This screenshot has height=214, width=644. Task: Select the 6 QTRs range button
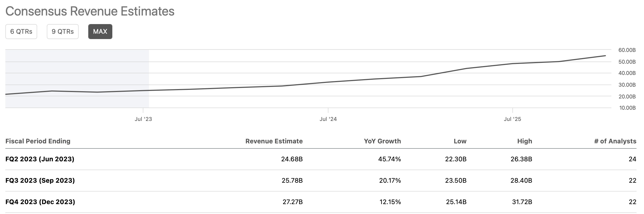pos(21,32)
